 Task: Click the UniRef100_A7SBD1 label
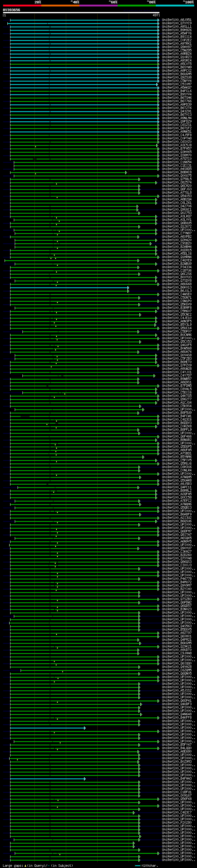(176, 453)
